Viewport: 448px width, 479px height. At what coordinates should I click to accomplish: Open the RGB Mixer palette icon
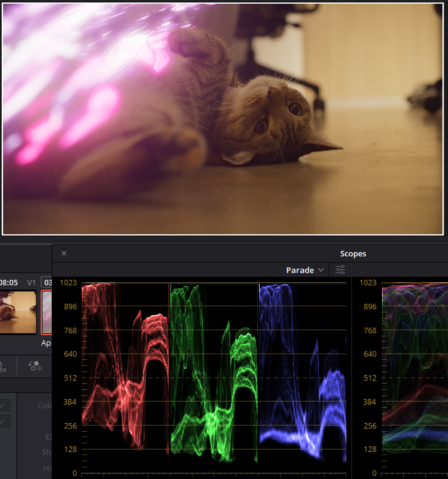35,366
